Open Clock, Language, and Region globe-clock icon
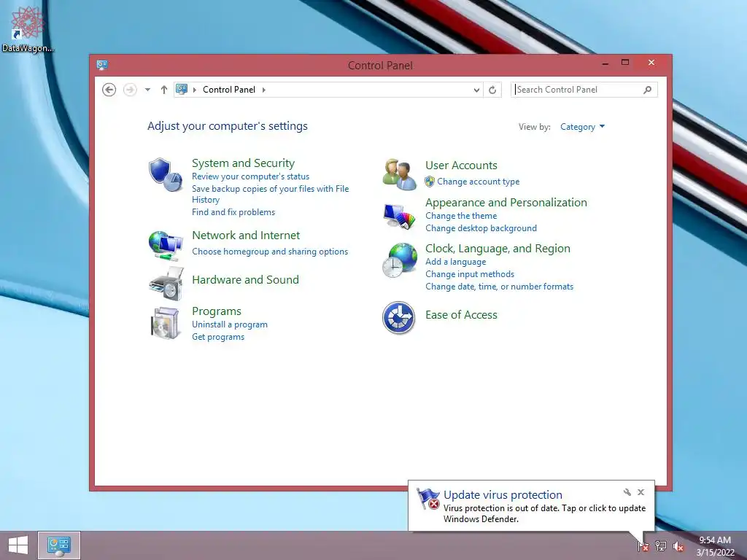Viewport: 747px width, 560px height. tap(399, 260)
